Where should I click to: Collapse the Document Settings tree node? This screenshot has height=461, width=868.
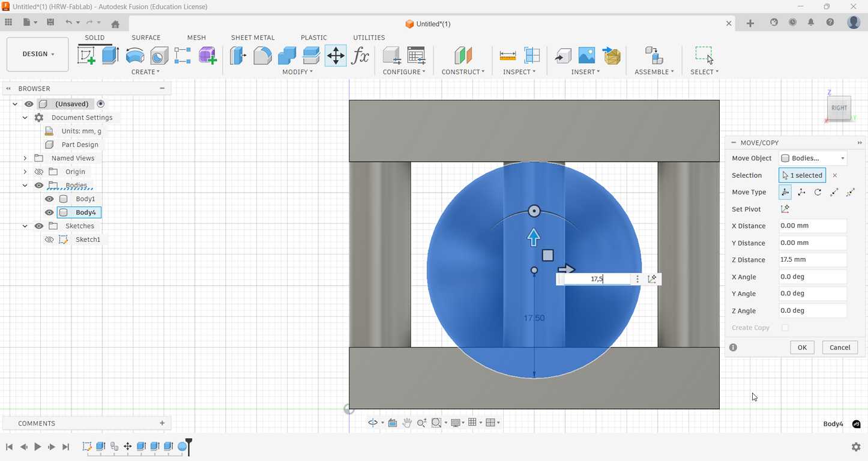pyautogui.click(x=25, y=118)
